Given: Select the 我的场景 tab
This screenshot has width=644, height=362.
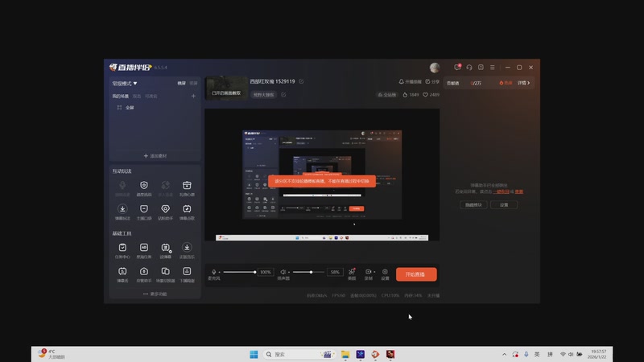Looking at the screenshot, I should [120, 96].
